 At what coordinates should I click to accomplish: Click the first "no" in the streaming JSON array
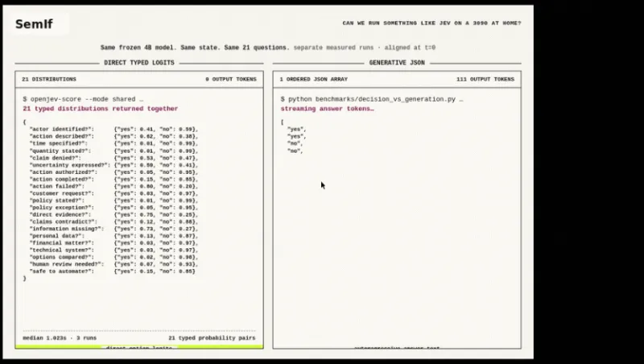pos(295,143)
